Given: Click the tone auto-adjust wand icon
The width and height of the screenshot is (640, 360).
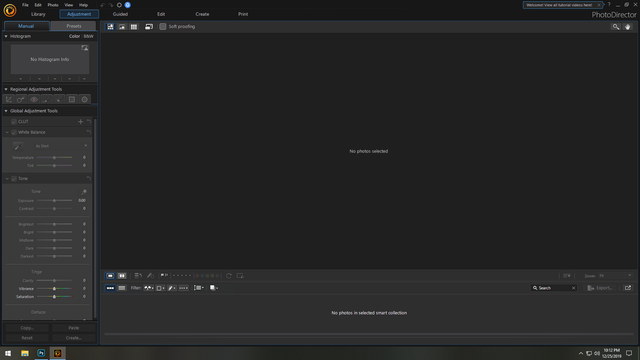Looking at the screenshot, I should pos(84,191).
